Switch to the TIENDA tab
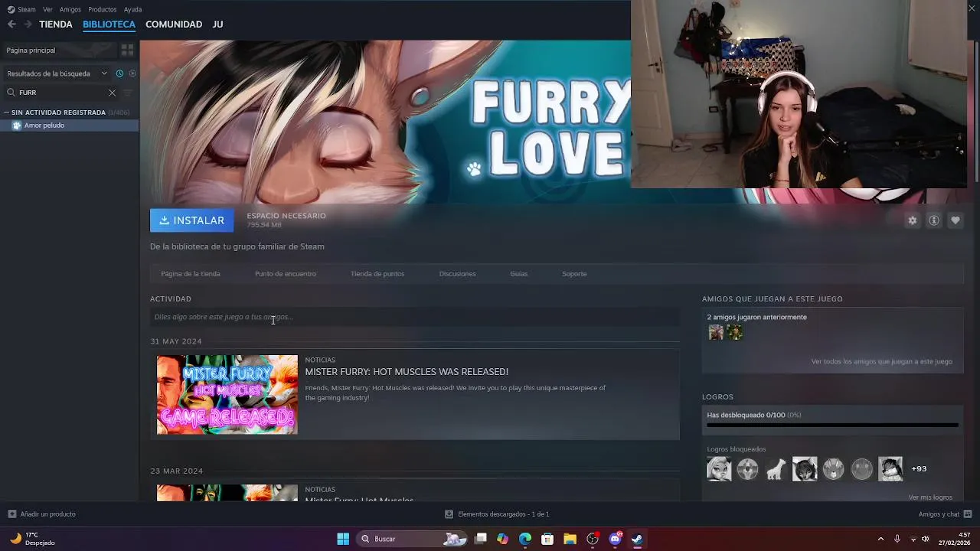 [x=56, y=24]
